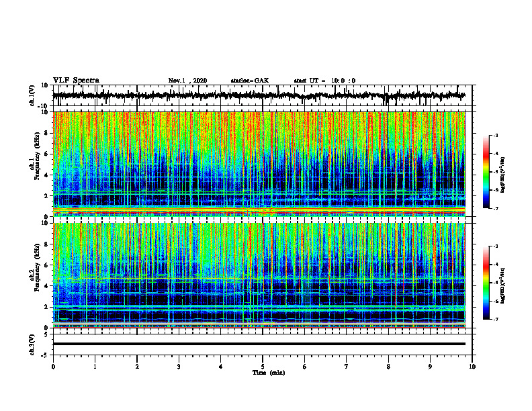Screen dimensions: 532x411
Task: Click the "station=GAK" header label
Action: 250,81
